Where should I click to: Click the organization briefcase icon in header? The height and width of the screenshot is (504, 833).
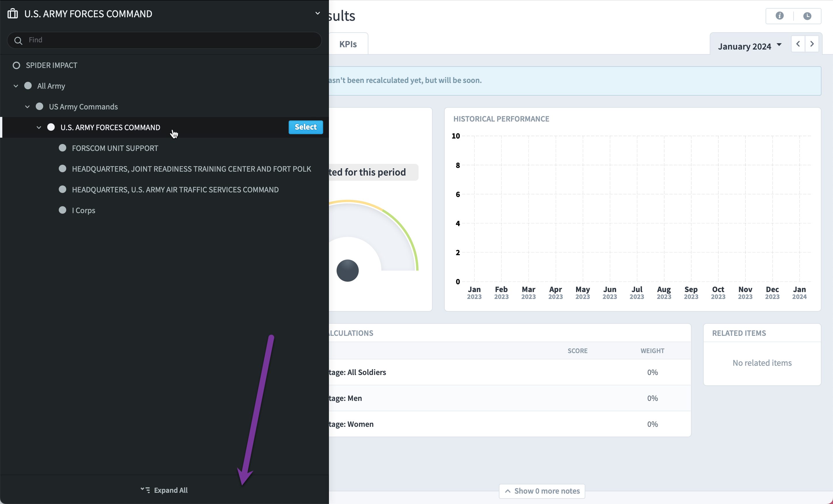(x=12, y=14)
